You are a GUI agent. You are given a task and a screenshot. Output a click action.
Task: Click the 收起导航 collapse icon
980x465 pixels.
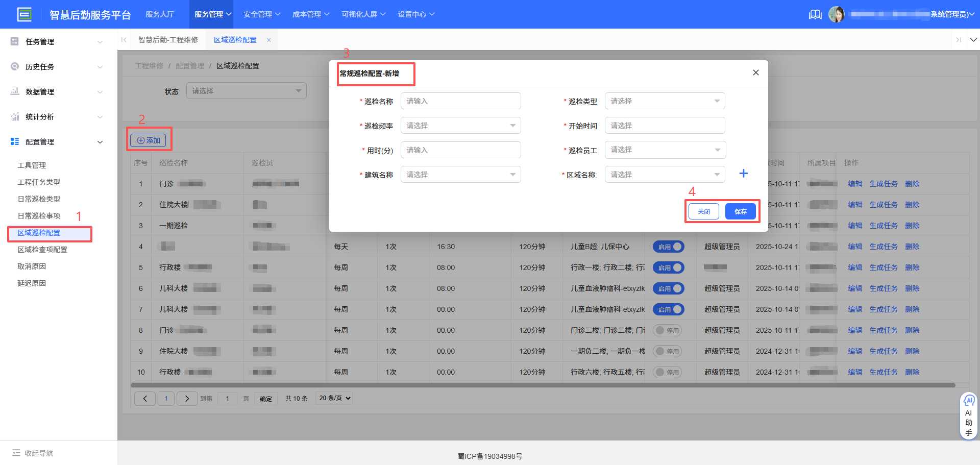(17, 453)
